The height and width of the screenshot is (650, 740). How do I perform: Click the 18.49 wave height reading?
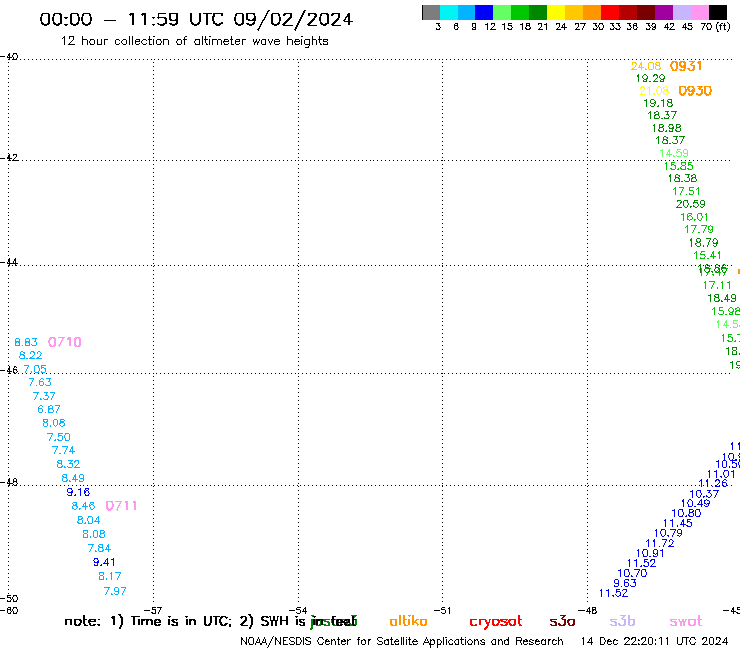click(x=722, y=298)
